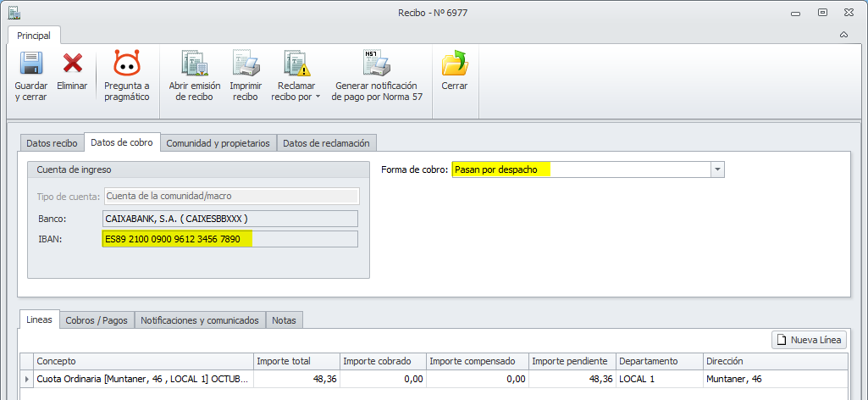The image size is (868, 400).
Task: Sort by the Importe pendiente column header
Action: tap(572, 361)
